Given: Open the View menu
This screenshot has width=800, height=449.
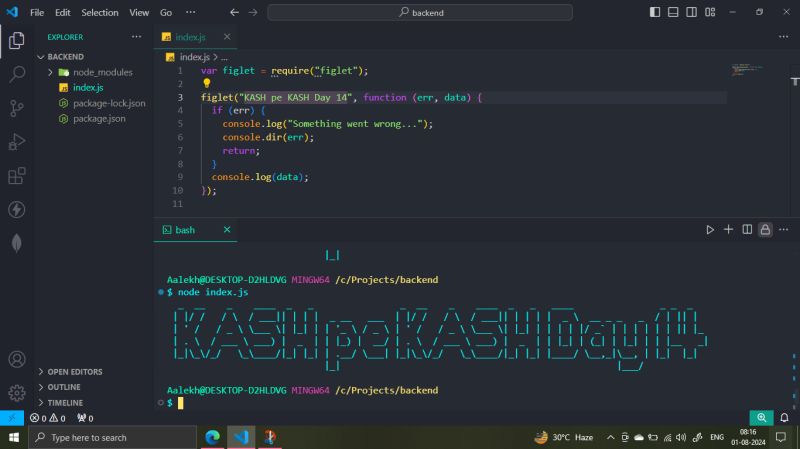Looking at the screenshot, I should [x=139, y=12].
